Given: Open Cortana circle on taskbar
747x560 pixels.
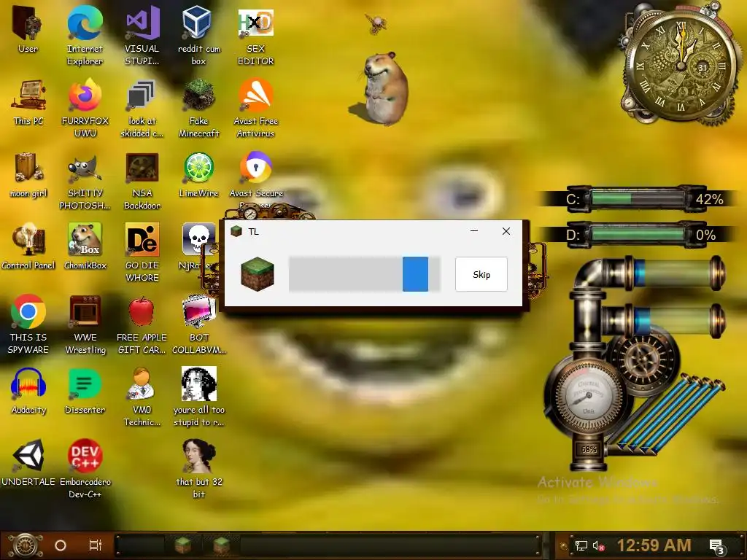Looking at the screenshot, I should [61, 545].
